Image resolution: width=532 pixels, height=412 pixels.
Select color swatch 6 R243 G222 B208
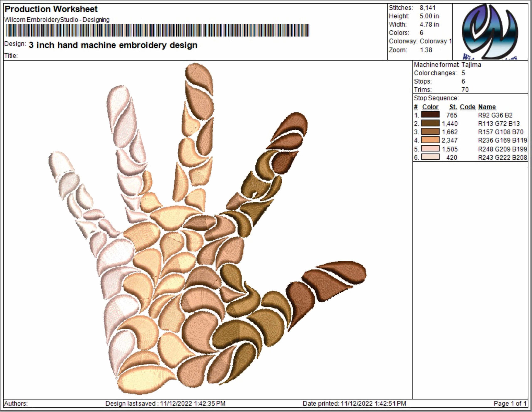pyautogui.click(x=430, y=157)
